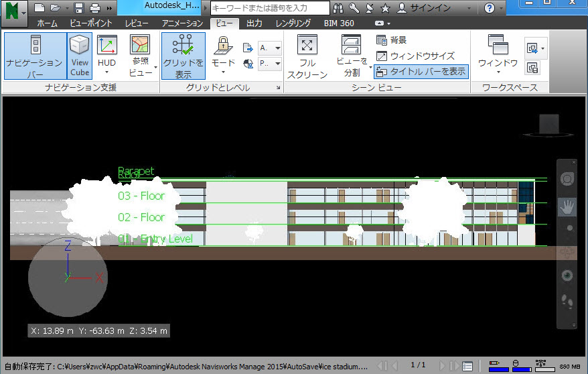Image resolution: width=588 pixels, height=374 pixels.
Task: Click the binoculars search icon
Action: pos(338,8)
